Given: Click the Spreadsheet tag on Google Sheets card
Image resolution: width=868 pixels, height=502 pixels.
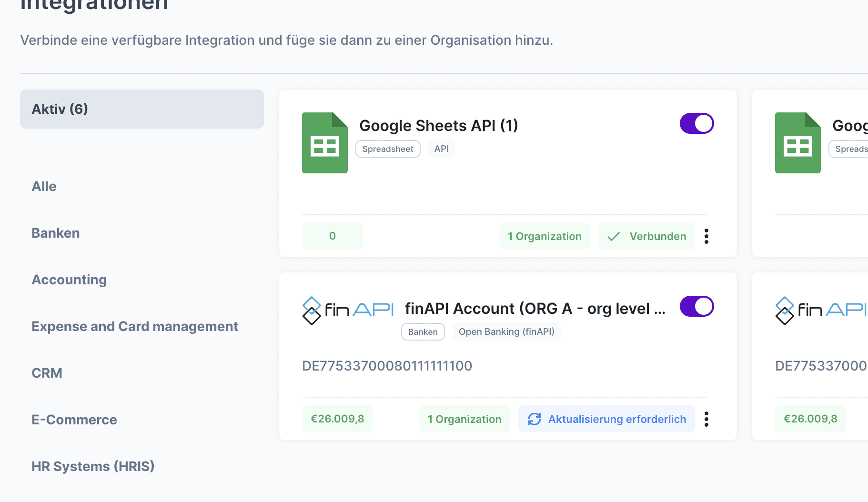Looking at the screenshot, I should click(x=388, y=149).
